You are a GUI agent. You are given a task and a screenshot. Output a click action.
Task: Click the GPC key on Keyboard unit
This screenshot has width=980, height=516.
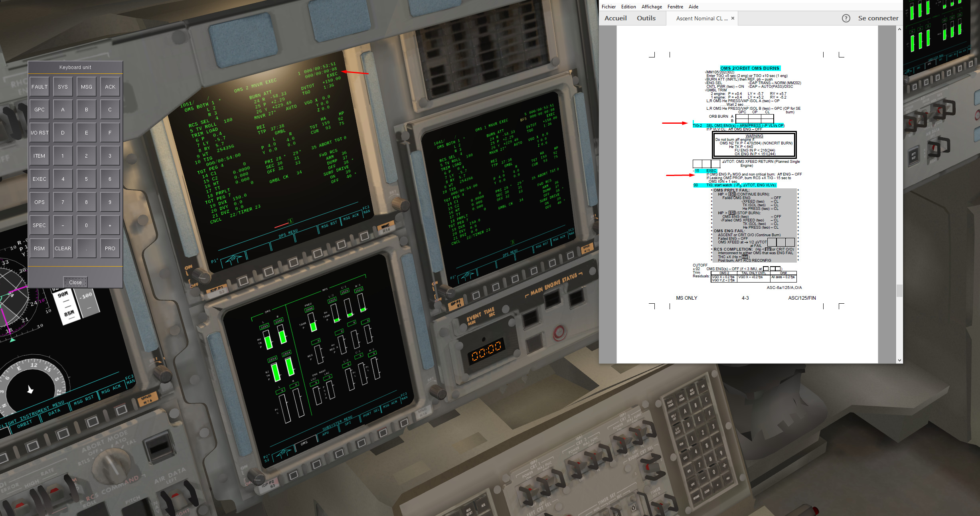click(40, 109)
